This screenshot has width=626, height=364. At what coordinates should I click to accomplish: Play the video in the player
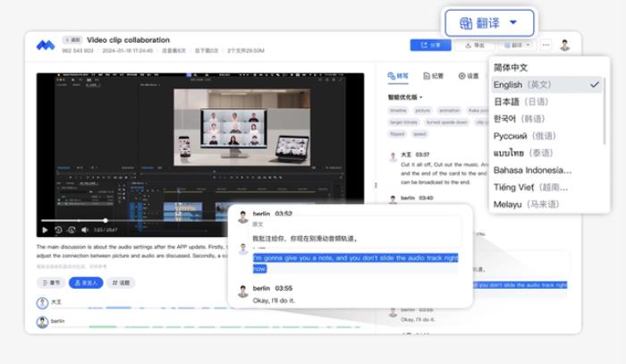[x=45, y=230]
